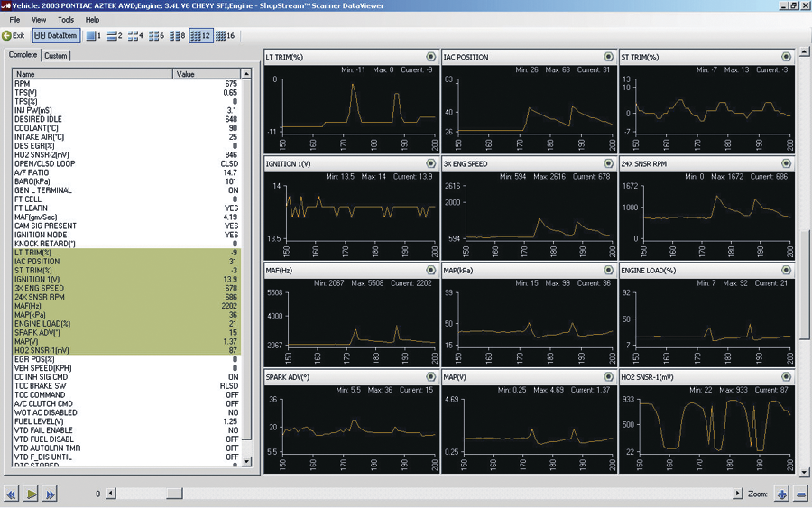The width and height of the screenshot is (812, 508).
Task: Select the 2-graph layout icon
Action: [x=115, y=36]
